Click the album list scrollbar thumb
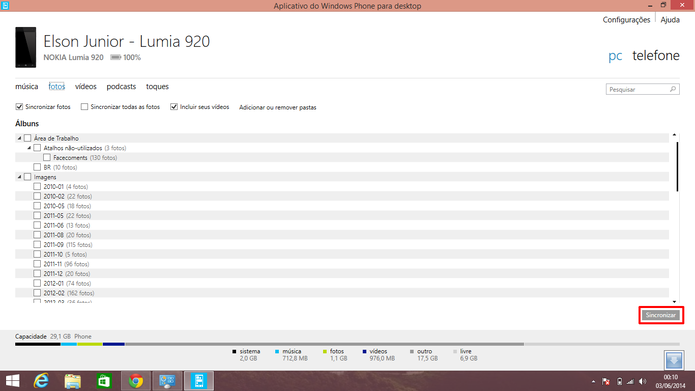 (x=677, y=167)
